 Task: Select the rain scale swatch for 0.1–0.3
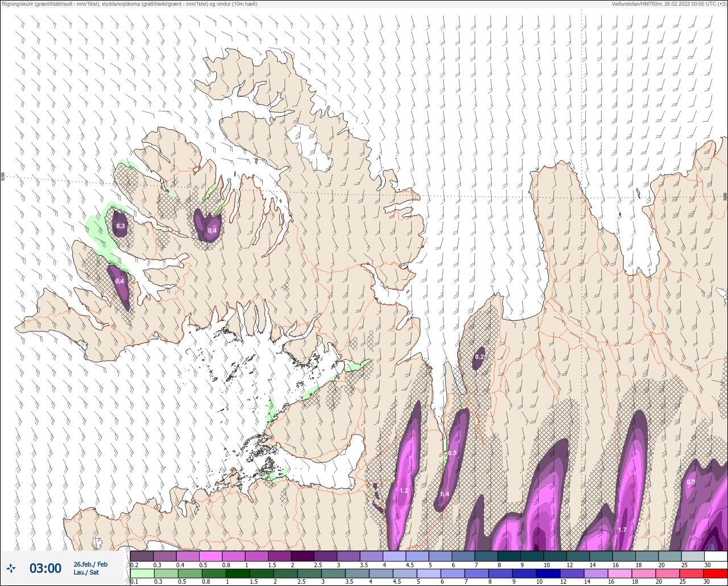142,573
